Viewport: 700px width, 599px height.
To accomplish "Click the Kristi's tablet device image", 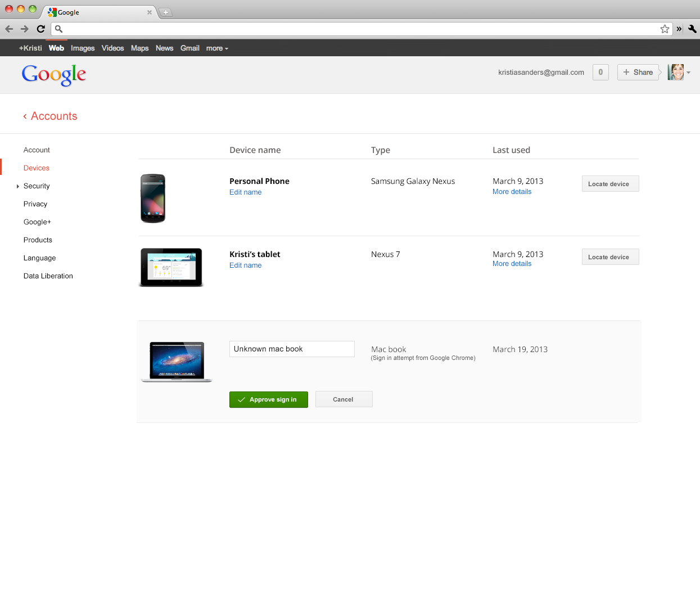I will click(171, 267).
